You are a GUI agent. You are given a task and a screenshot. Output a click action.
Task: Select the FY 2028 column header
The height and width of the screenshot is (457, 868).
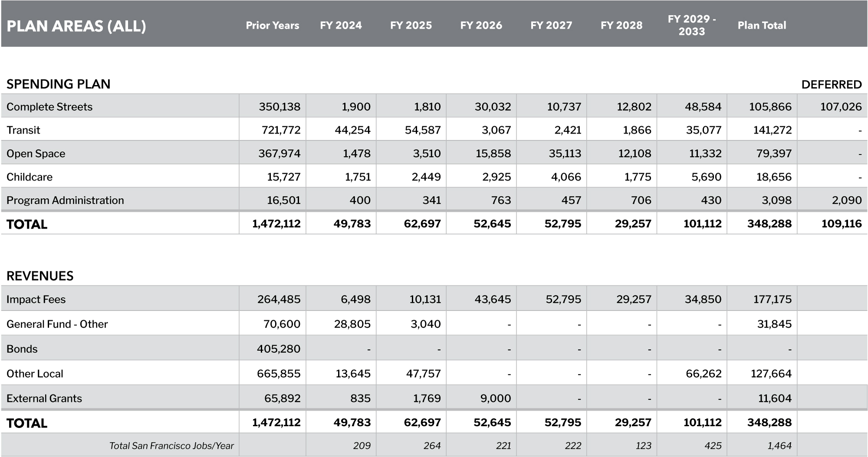pos(621,25)
